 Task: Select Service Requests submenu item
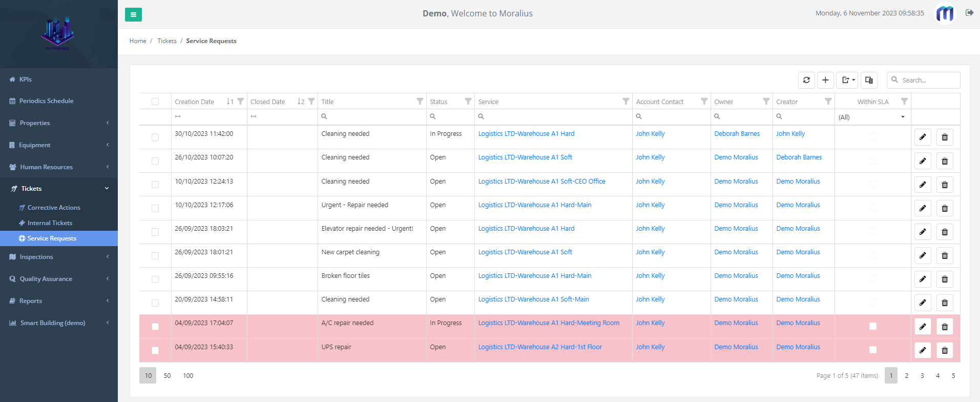[x=59, y=238]
